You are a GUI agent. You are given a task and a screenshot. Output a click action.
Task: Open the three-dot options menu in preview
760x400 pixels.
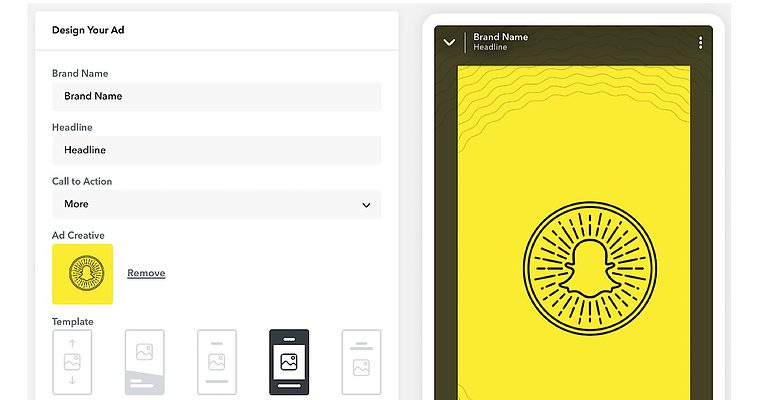pos(700,43)
